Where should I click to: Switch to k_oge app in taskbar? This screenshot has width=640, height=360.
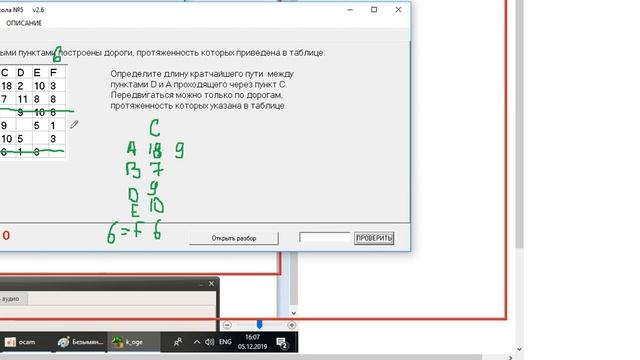click(134, 342)
